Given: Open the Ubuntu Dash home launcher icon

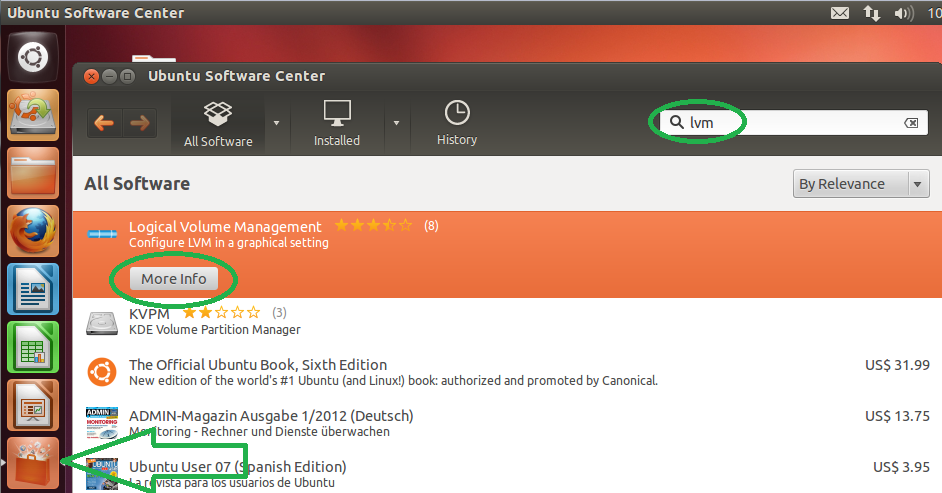Looking at the screenshot, I should tap(32, 58).
